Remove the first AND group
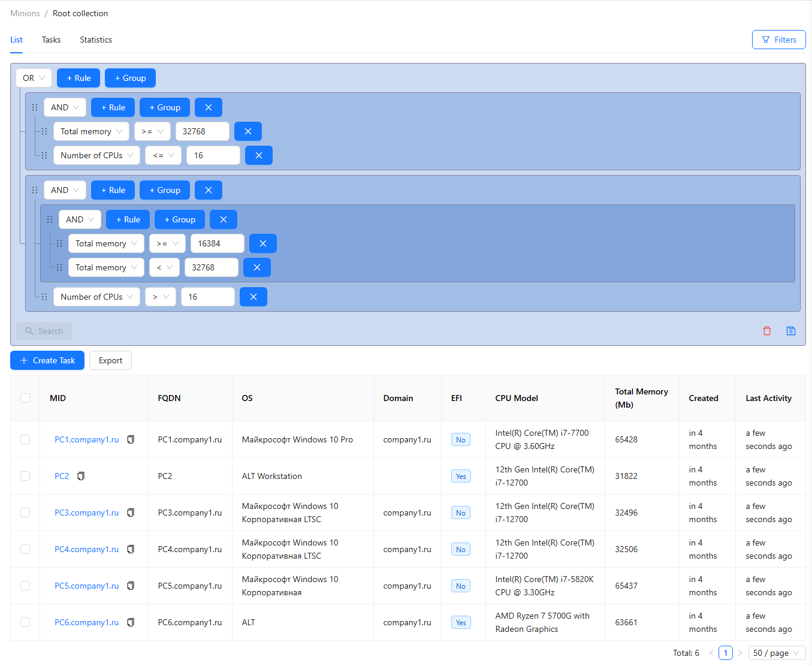 (x=209, y=107)
